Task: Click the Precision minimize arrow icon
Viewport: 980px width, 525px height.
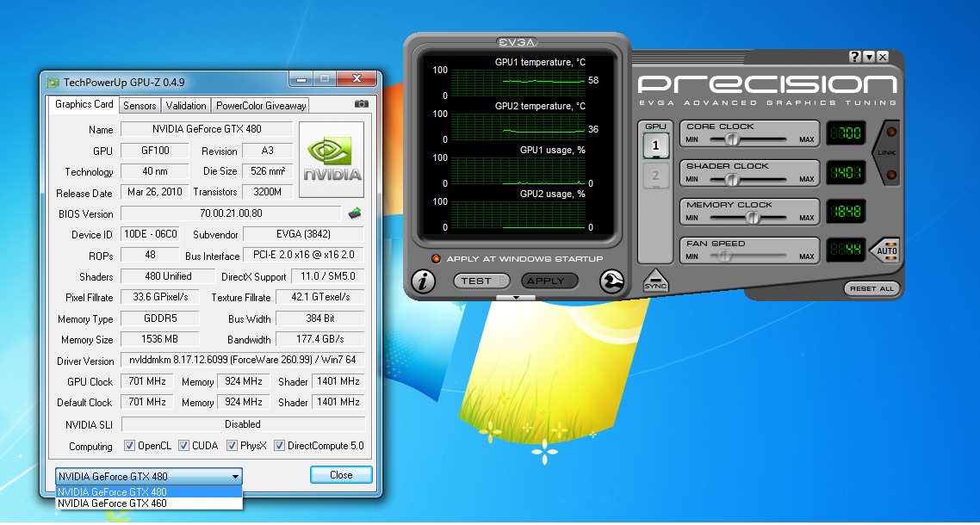Action: [869, 57]
